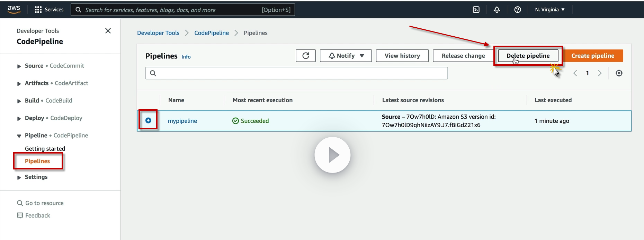Open Getting started in sidebar
This screenshot has width=644, height=240.
[45, 149]
